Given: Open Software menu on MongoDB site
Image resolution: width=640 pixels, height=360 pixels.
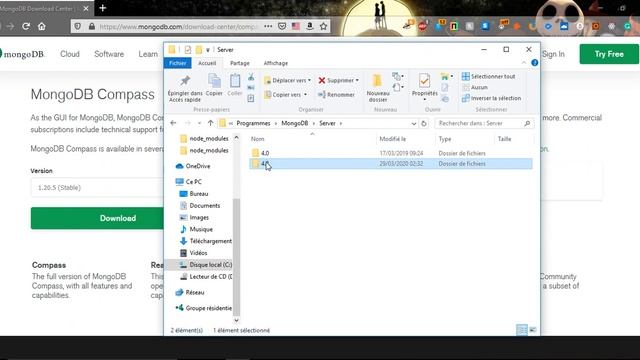Looking at the screenshot, I should 109,54.
